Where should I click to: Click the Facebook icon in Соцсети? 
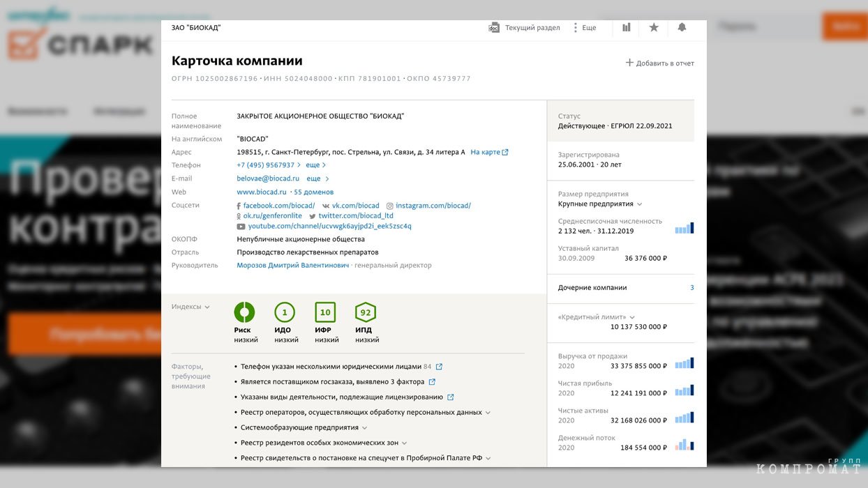coord(239,206)
